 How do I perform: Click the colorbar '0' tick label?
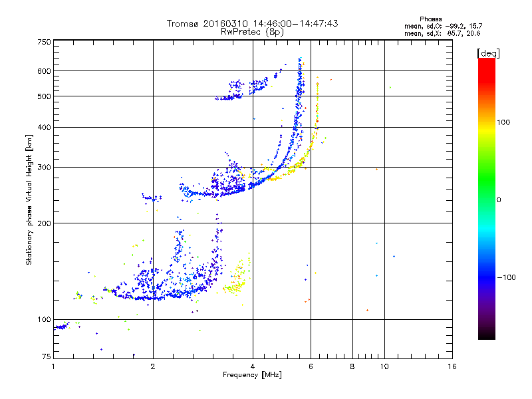(499, 199)
